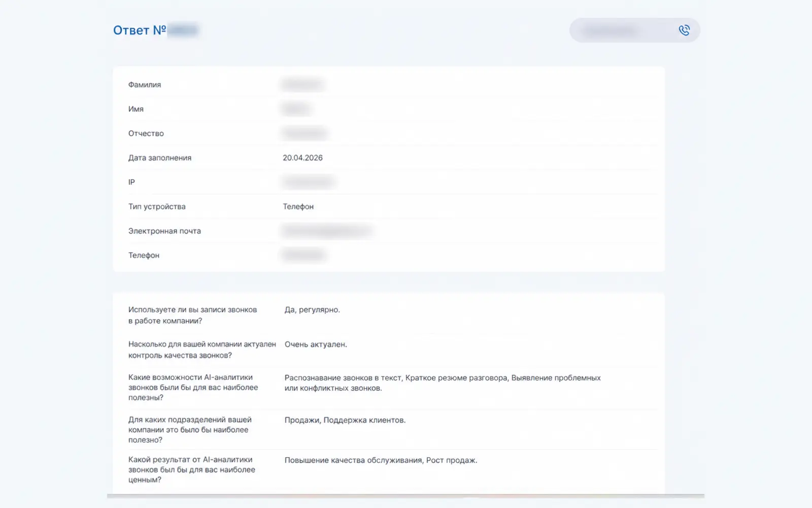Click the phone call icon in header
Screen dimensions: 812x508
[684, 30]
